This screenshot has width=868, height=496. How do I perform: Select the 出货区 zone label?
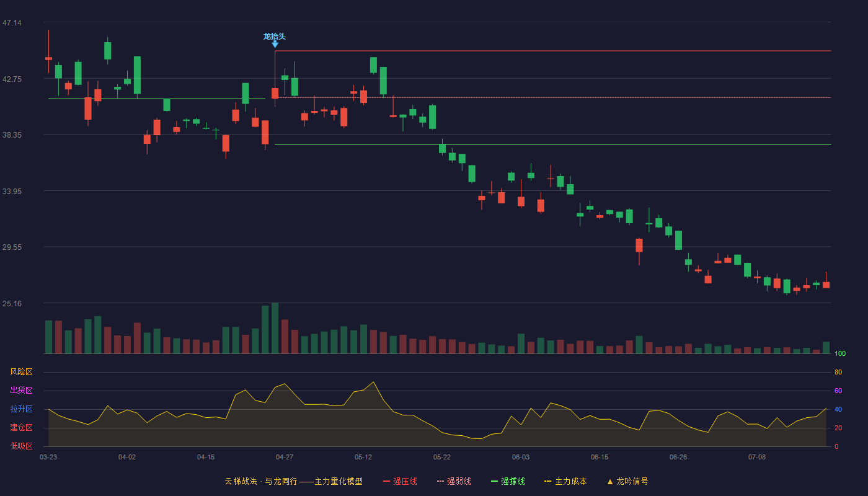(21, 391)
